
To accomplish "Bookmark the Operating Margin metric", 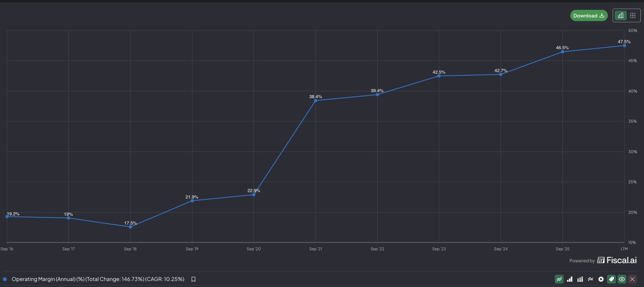I will pyautogui.click(x=193, y=279).
